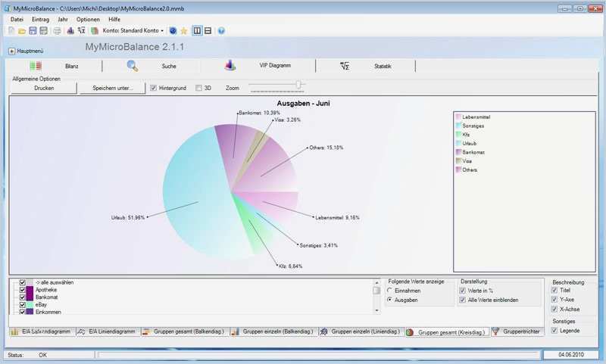This screenshot has width=606, height=364.
Task: Toggle the Y-Axe checkbox
Action: coord(554,300)
